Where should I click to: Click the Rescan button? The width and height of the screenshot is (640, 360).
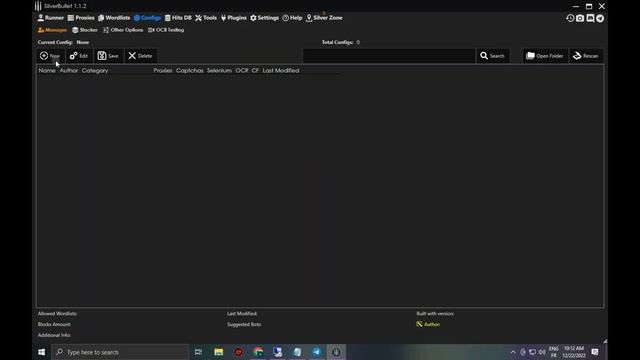click(x=586, y=56)
